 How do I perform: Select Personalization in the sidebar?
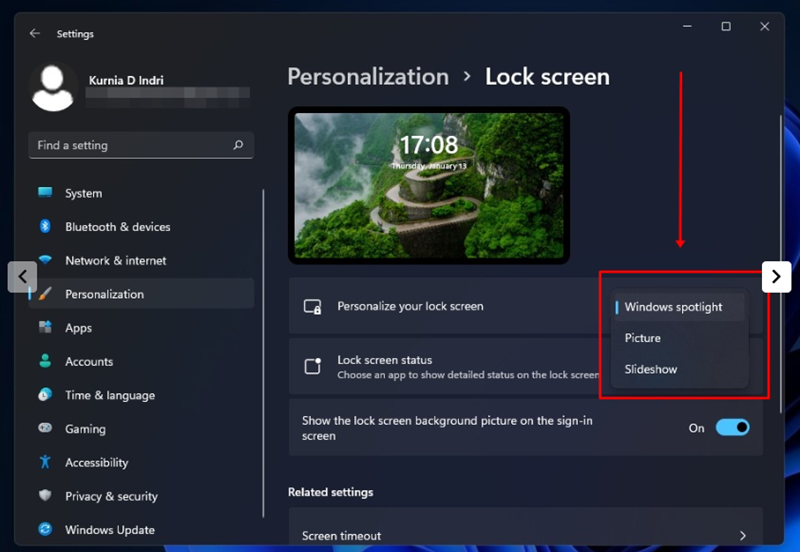141,294
